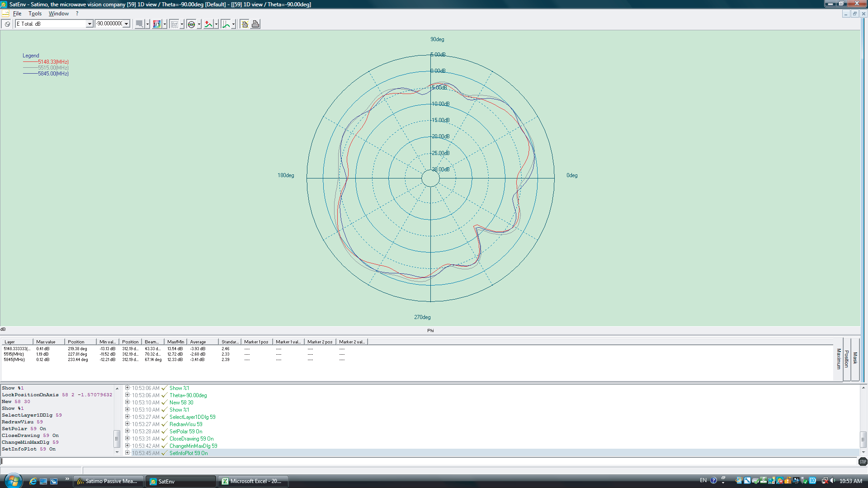Screen dimensions: 868x488
Task: Click the gray zoom area icon
Action: 140,24
